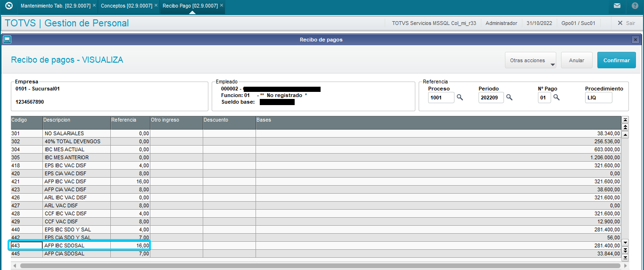Click the Anular button
This screenshot has height=270, width=644.
[577, 60]
